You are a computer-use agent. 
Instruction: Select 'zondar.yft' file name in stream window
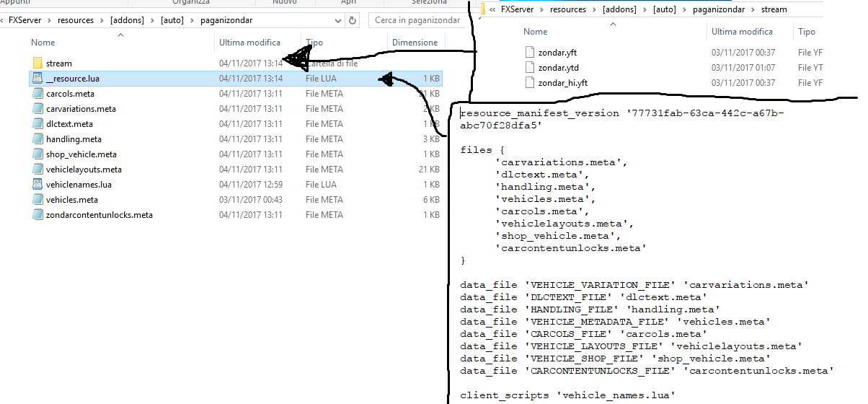tap(557, 52)
